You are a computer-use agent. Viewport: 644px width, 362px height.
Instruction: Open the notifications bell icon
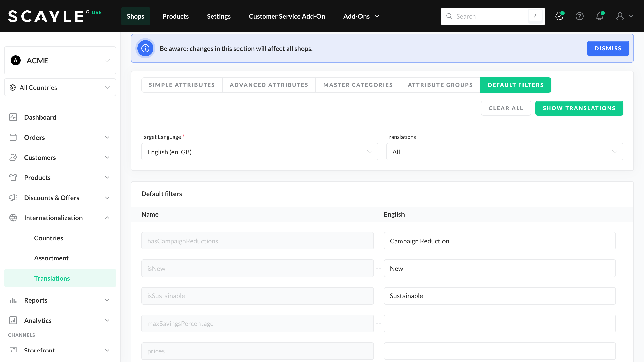point(600,16)
